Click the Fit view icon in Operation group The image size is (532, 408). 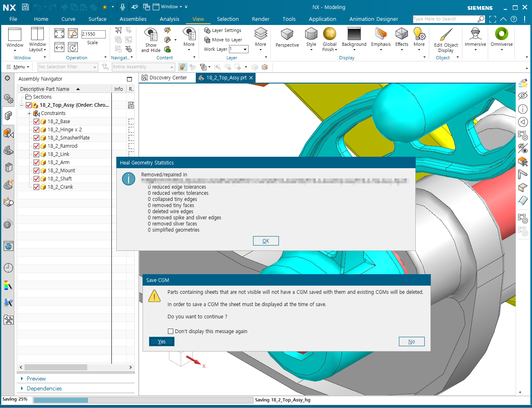pos(59,34)
